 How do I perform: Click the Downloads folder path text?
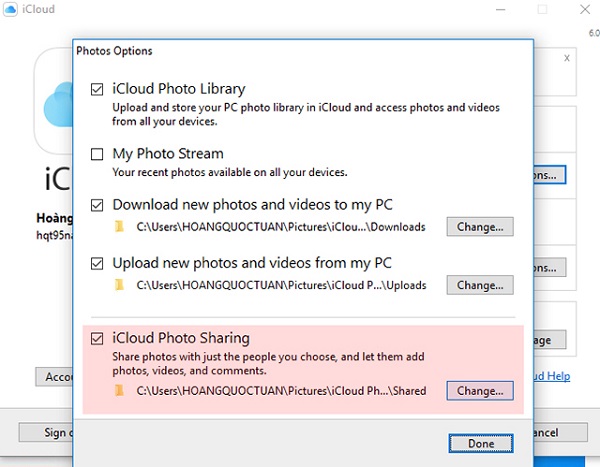pyautogui.click(x=281, y=227)
